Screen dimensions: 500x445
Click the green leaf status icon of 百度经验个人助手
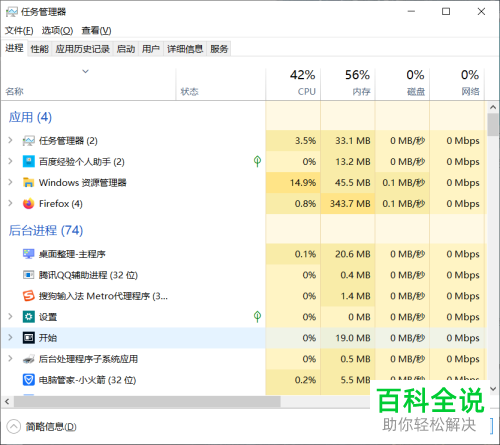[257, 161]
